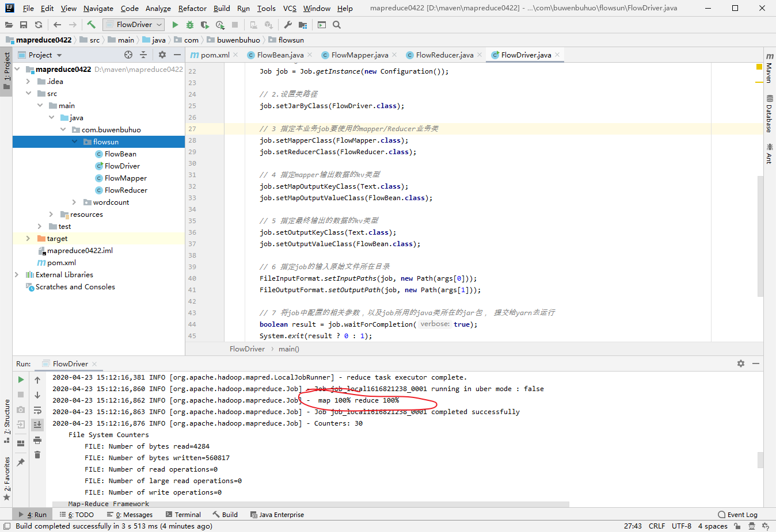Toggle tool window bars icon in status bar
This screenshot has width=776, height=532.
click(6, 526)
